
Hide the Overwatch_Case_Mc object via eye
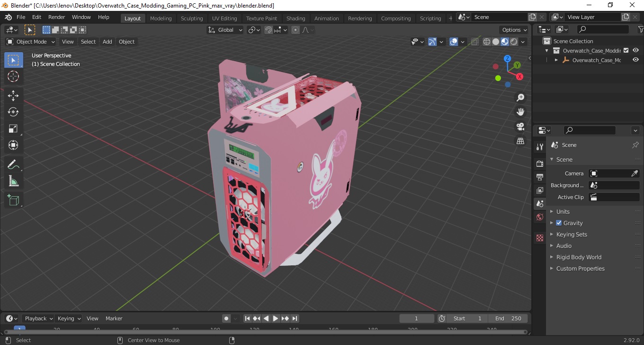[x=635, y=60]
